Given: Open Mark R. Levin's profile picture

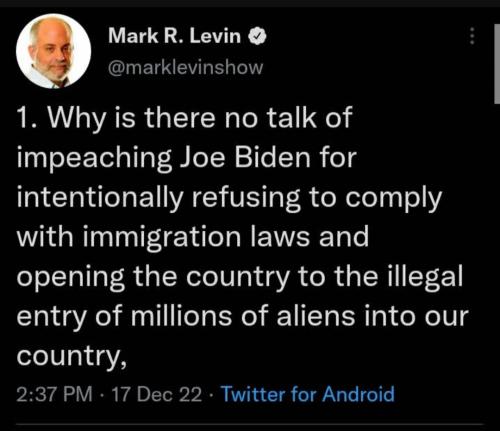Looking at the screenshot, I should click(53, 51).
